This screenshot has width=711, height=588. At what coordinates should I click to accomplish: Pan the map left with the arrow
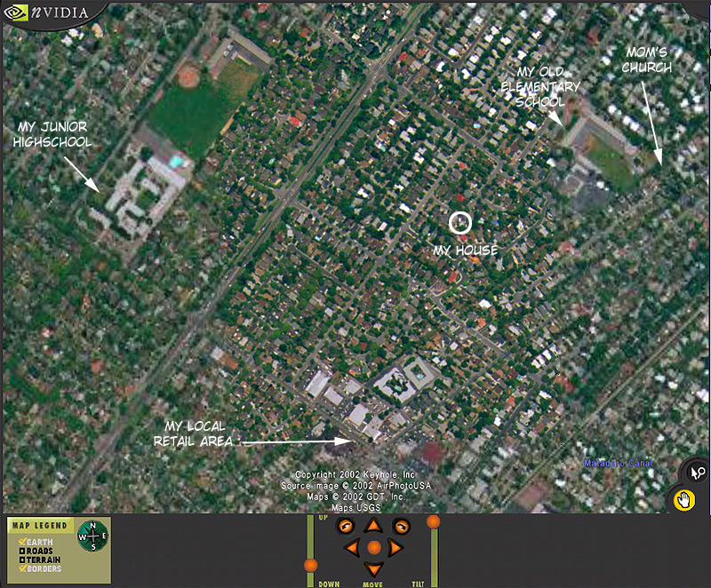click(x=353, y=548)
